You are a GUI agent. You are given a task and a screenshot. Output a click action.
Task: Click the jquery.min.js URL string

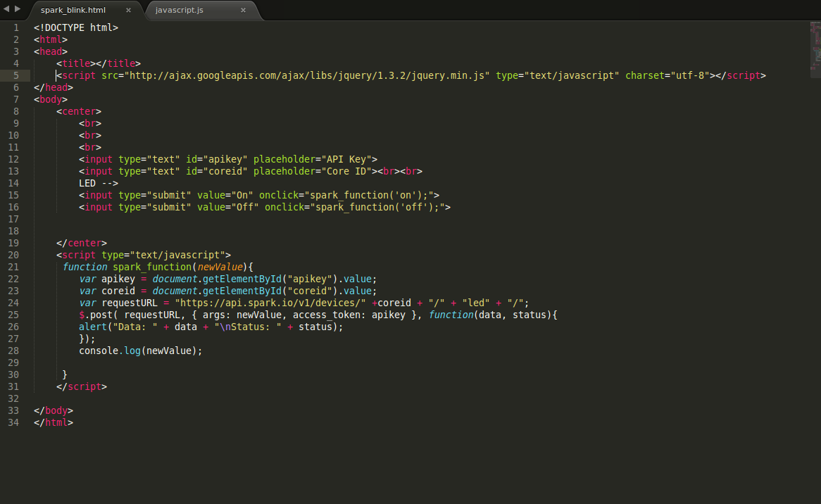pyautogui.click(x=307, y=75)
